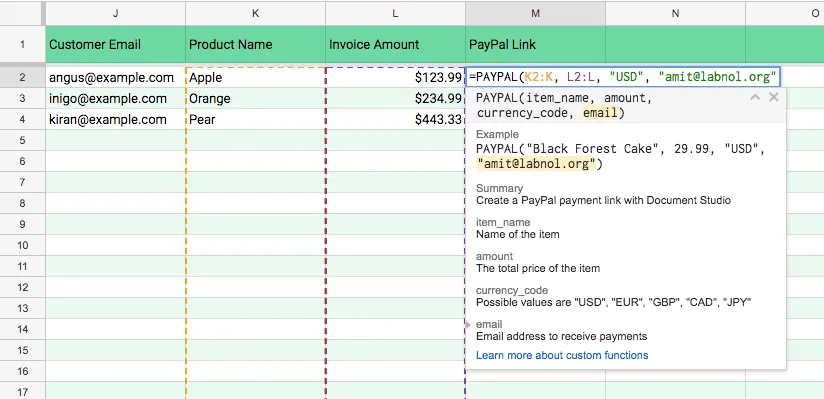
Task: Select column N header
Action: [675, 13]
